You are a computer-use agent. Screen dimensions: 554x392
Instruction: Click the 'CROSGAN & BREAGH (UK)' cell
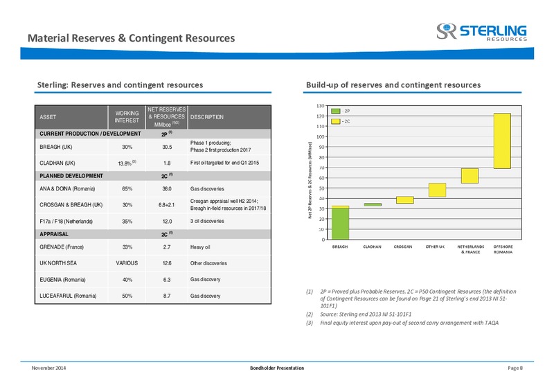pos(71,205)
